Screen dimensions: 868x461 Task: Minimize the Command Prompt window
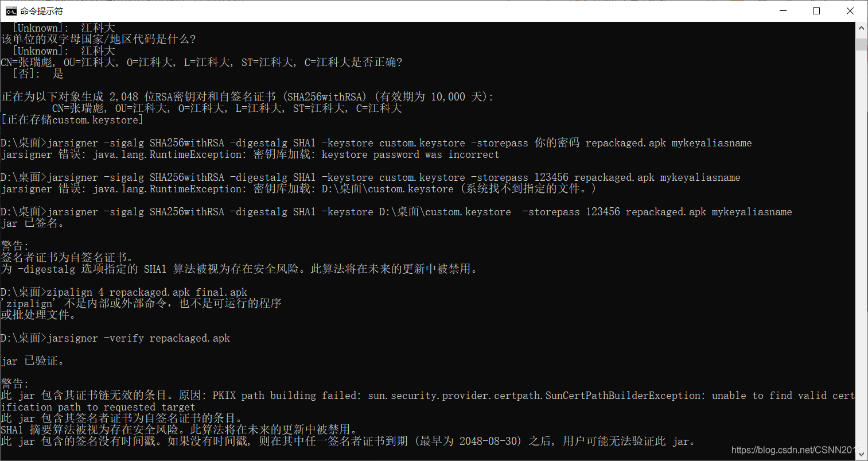[x=783, y=11]
